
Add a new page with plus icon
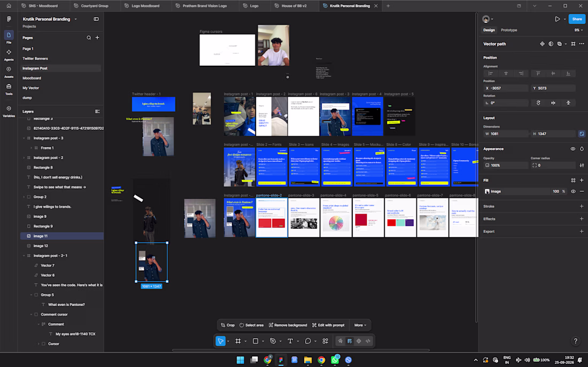point(97,37)
